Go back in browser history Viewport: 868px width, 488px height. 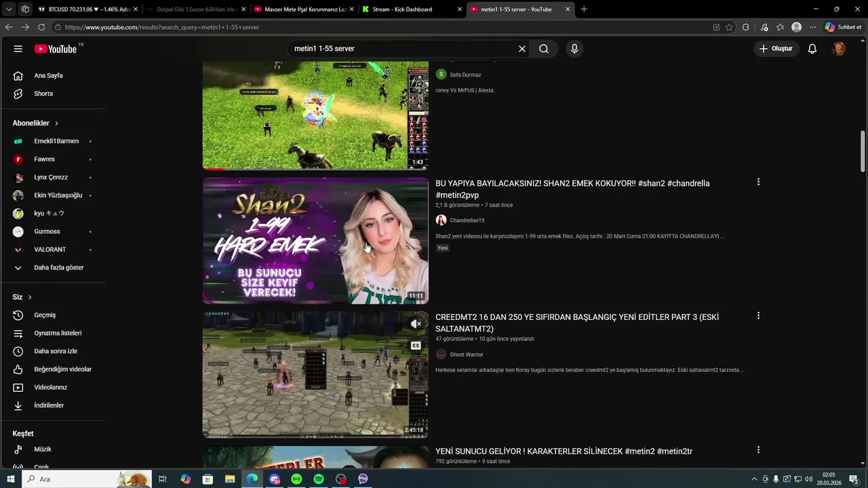pos(9,27)
